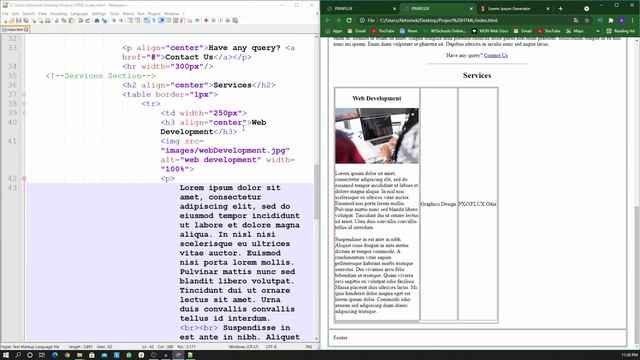Open Windows taskbar search
The image size is (640, 360).
coord(18,355)
